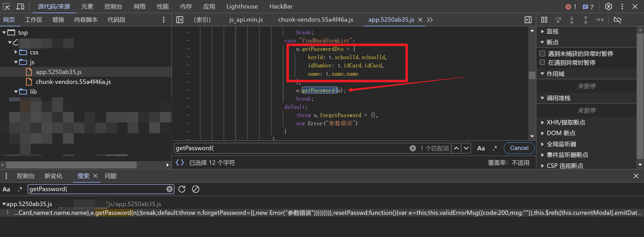
Task: Toggle regex option in editor find bar
Action: tap(494, 148)
